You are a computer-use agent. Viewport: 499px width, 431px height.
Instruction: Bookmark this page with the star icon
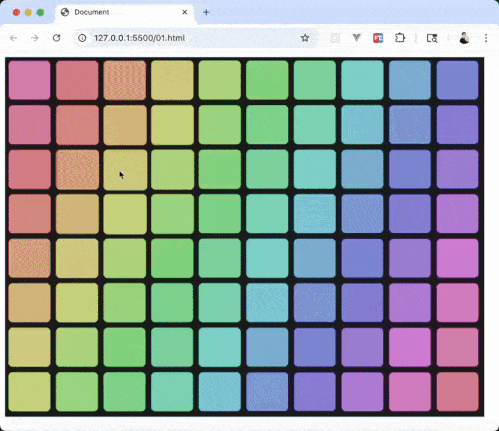click(305, 38)
